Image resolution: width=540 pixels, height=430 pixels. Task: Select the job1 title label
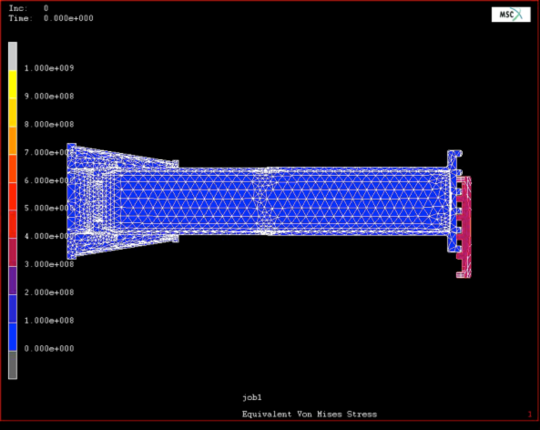tap(252, 398)
